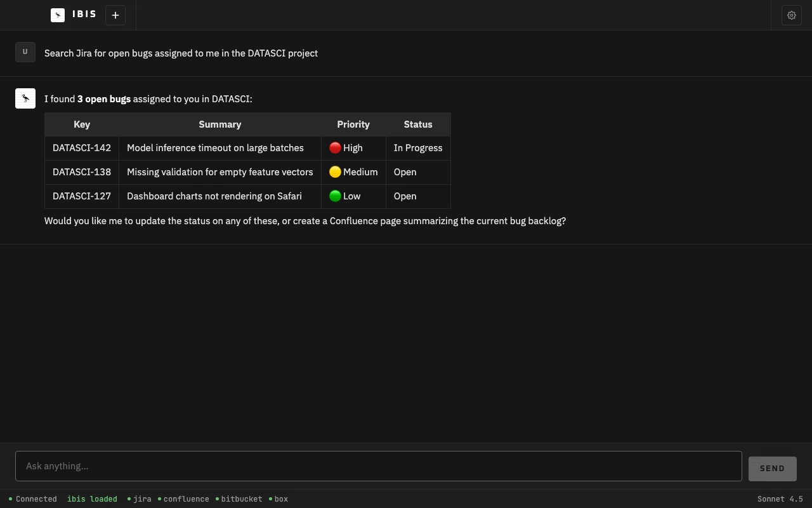The image size is (812, 508).
Task: Click the jira connector status item
Action: coord(140,499)
